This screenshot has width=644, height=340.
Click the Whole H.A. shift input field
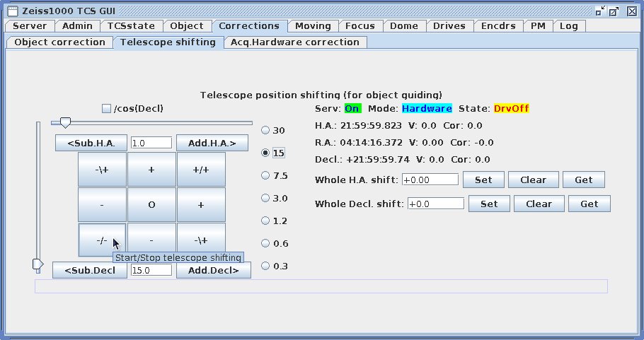(430, 180)
